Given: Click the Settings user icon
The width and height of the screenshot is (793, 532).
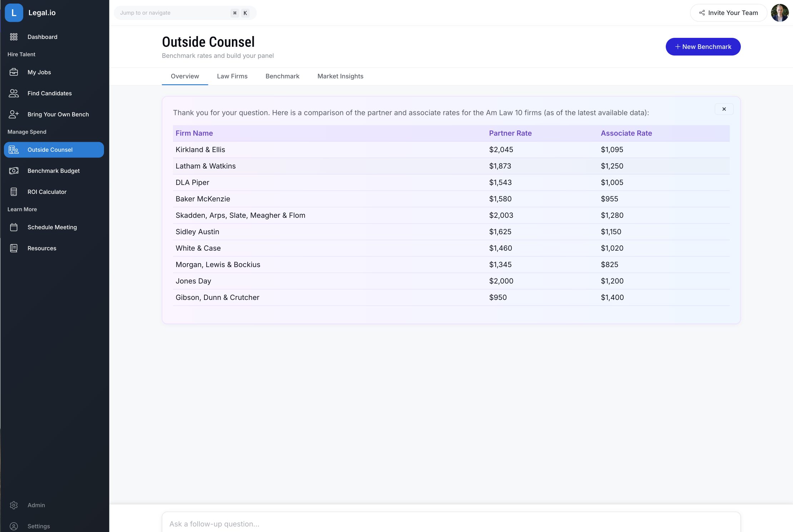Looking at the screenshot, I should click(x=14, y=526).
